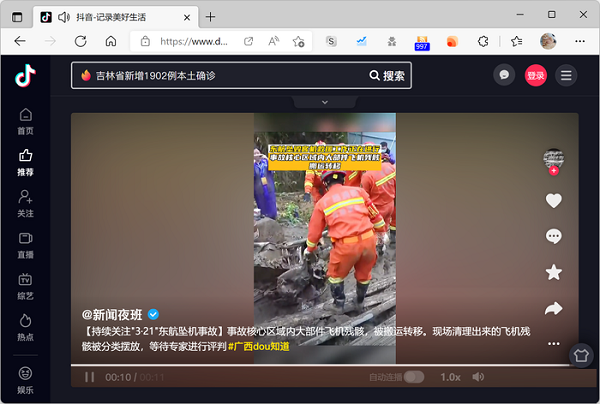Image resolution: width=600 pixels, height=404 pixels.
Task: Mute the tab via speaker icon
Action: pyautogui.click(x=64, y=17)
